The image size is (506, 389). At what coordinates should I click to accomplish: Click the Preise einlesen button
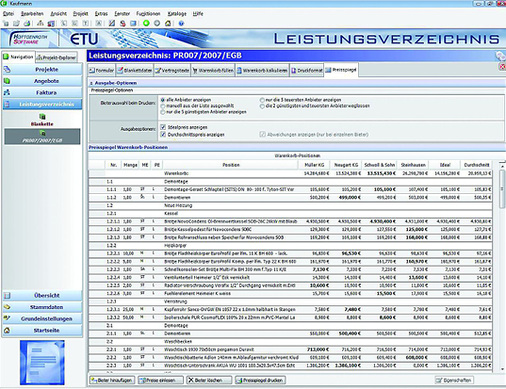(161, 380)
